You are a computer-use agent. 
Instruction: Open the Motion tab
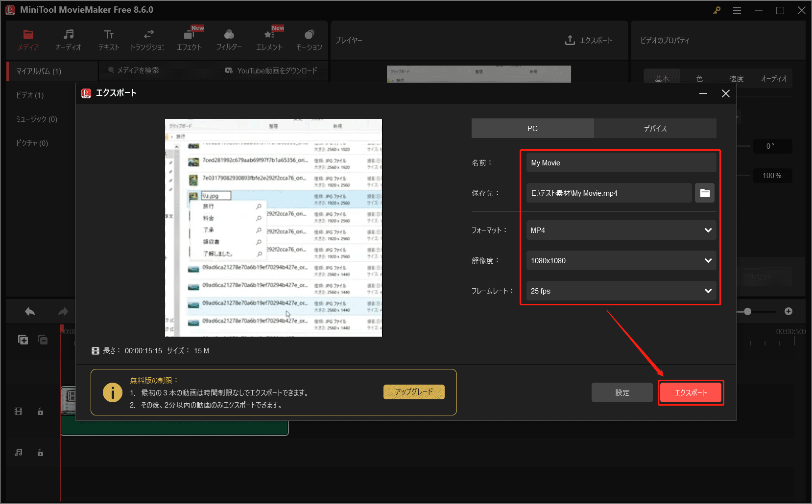pyautogui.click(x=309, y=40)
